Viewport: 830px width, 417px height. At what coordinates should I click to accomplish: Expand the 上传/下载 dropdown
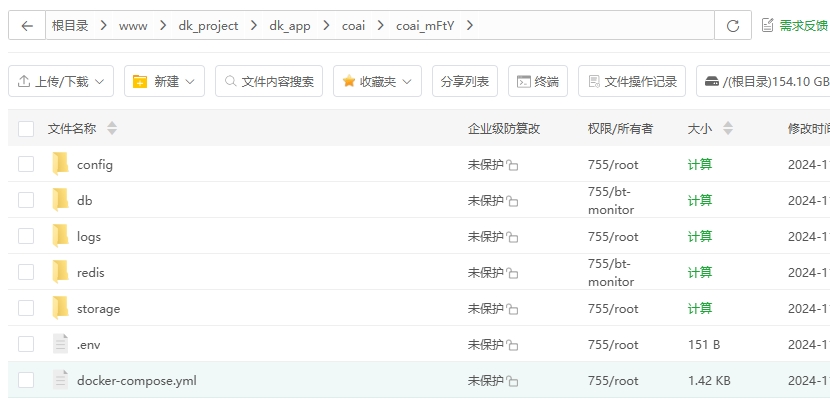(61, 81)
